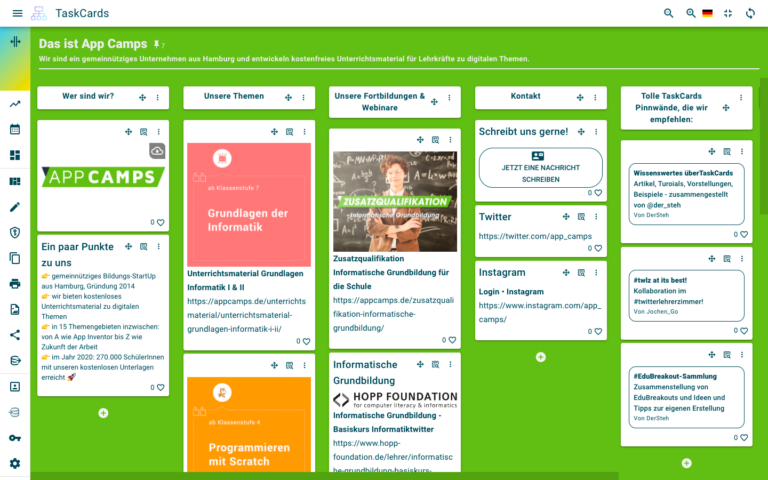Open the zusatzqualifikation-informatische-grundbildung URL
768x480 pixels.
pos(394,314)
